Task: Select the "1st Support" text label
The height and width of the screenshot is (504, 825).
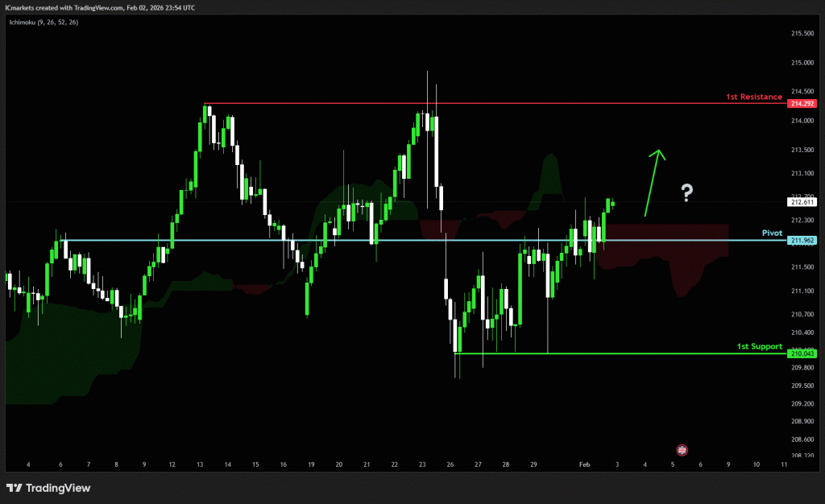Action: [x=759, y=346]
